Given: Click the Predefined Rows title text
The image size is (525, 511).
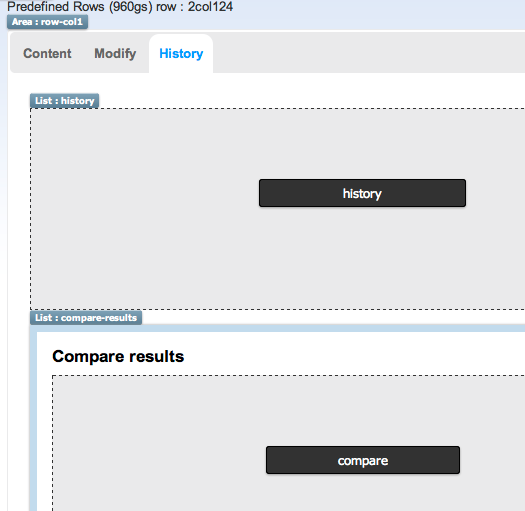Looking at the screenshot, I should tap(56, 7).
